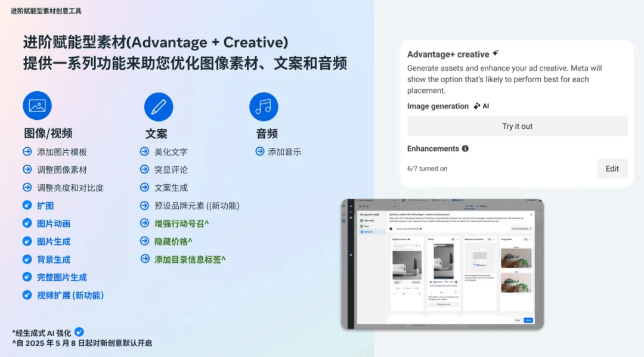
Task: Click the arrow icon beside 美化文字
Action: coord(144,151)
